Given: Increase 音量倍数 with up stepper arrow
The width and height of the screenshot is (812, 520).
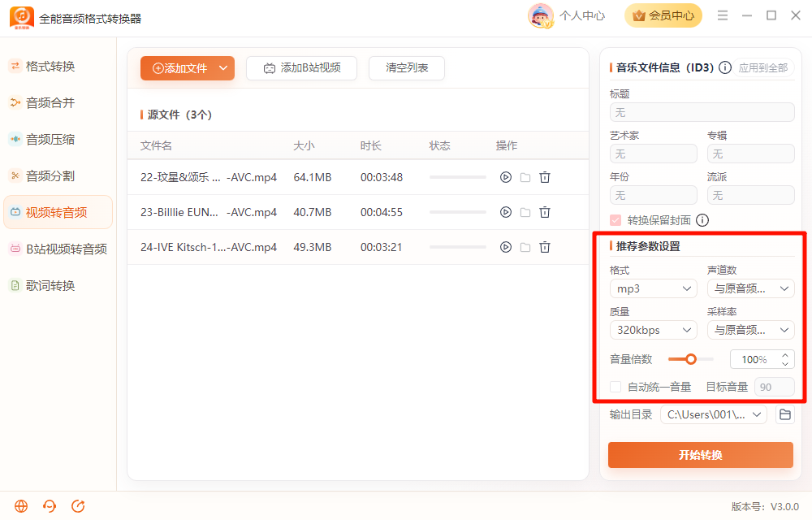Looking at the screenshot, I should [785, 355].
